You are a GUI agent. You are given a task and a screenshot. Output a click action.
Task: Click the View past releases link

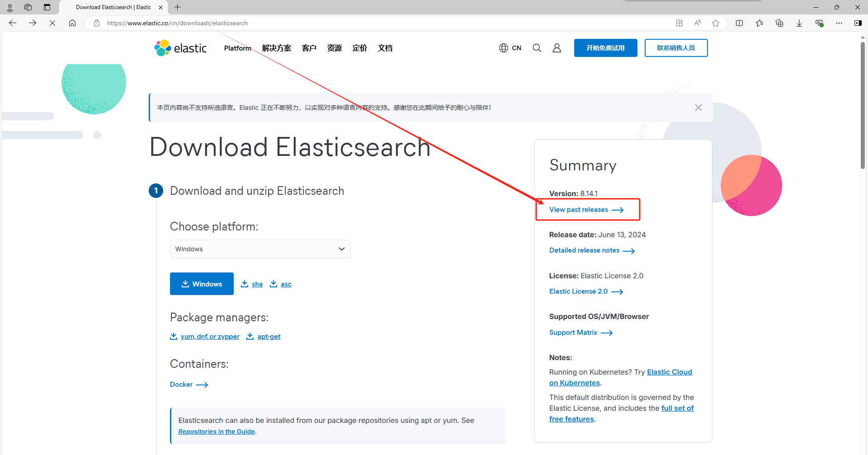pos(579,209)
